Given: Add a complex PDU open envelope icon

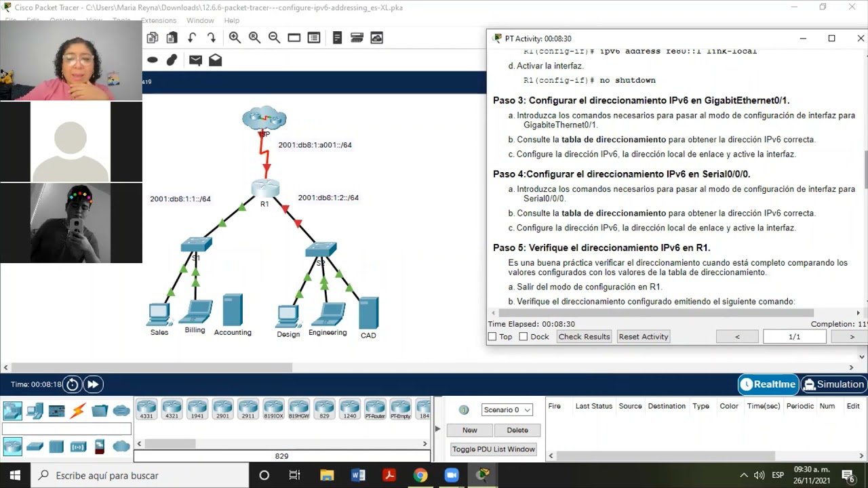Looking at the screenshot, I should 215,60.
